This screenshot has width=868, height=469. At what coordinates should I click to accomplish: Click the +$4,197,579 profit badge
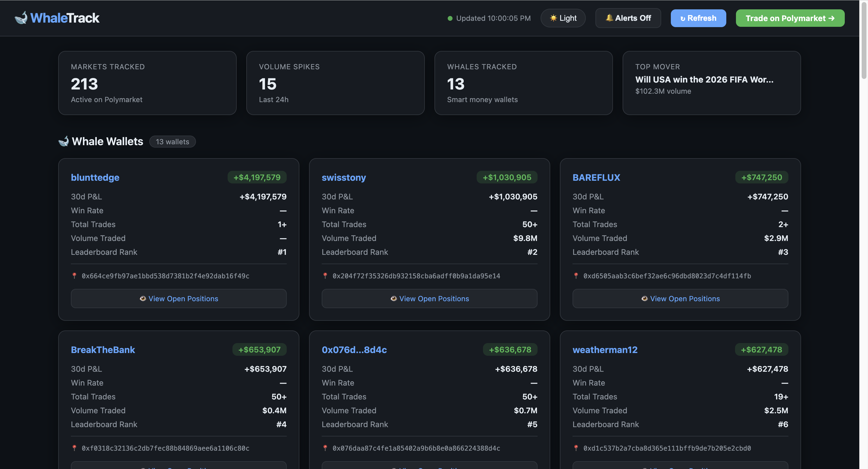pyautogui.click(x=257, y=177)
